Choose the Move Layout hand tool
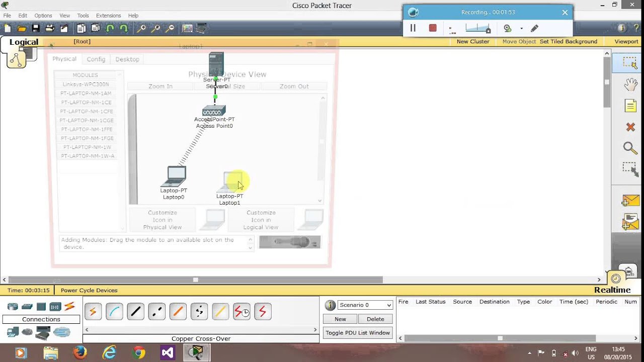This screenshot has width=644, height=362. [x=630, y=84]
